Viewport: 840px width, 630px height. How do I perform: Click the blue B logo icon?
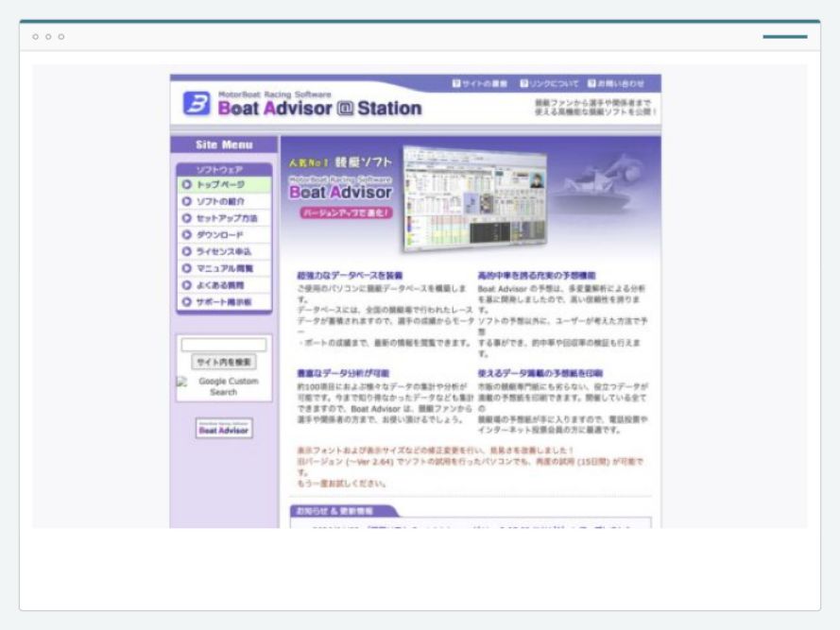coord(197,103)
